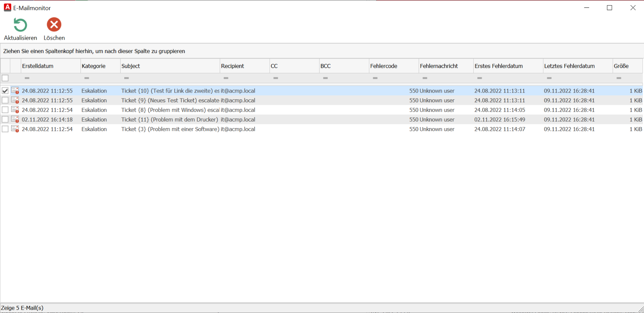Image resolution: width=644 pixels, height=313 pixels.
Task: Minimize the E-Mailmonitor window
Action: 586,8
